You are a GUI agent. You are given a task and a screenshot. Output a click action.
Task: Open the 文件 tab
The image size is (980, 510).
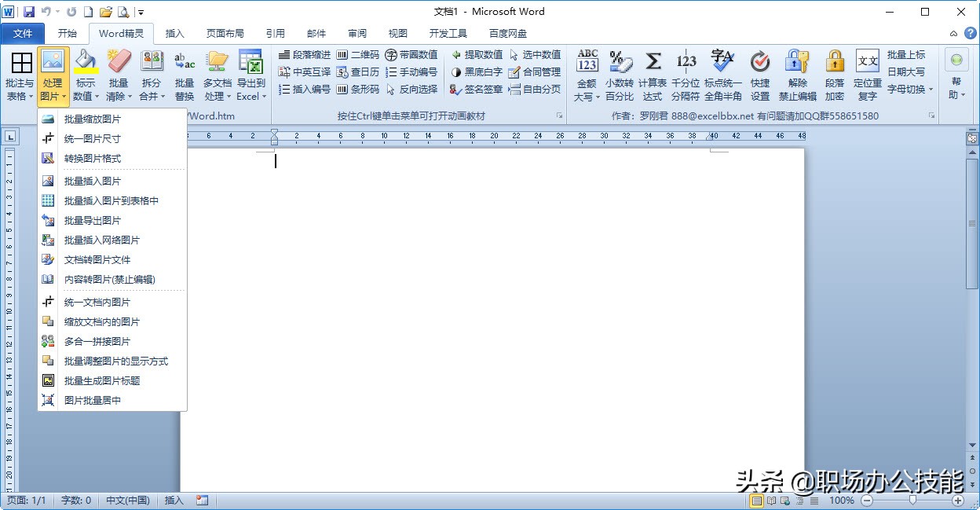coord(24,33)
